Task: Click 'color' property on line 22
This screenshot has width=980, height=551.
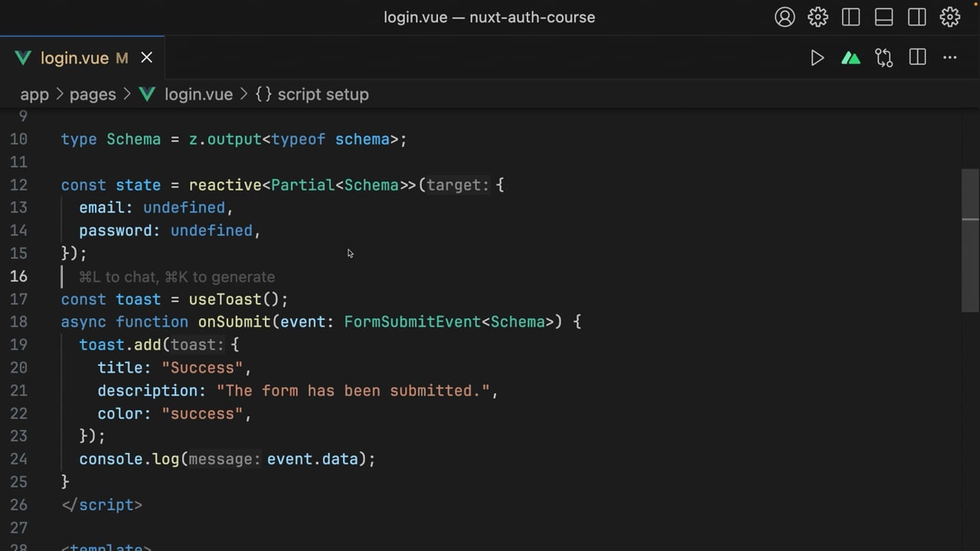Action: tap(120, 414)
